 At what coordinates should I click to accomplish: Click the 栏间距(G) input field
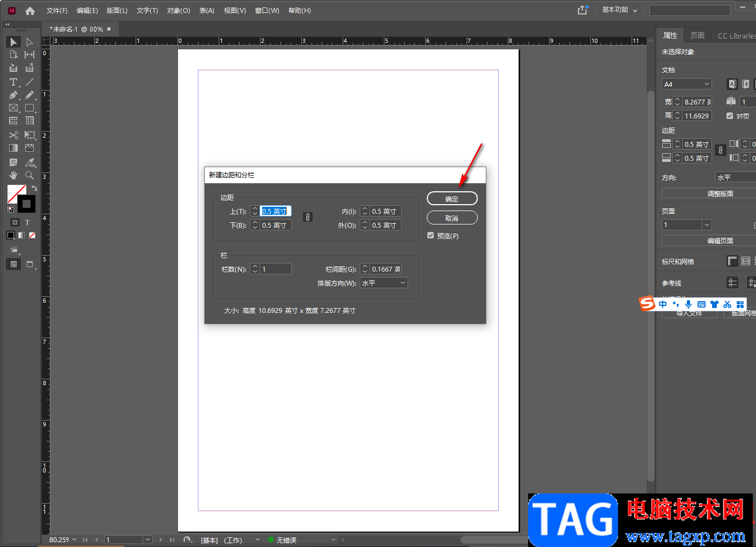[x=386, y=269]
